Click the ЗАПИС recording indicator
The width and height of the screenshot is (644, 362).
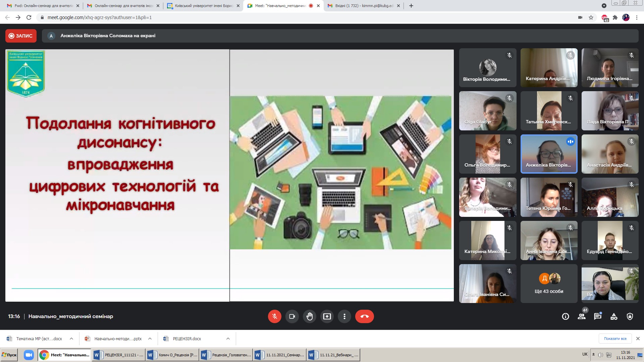tap(21, 36)
